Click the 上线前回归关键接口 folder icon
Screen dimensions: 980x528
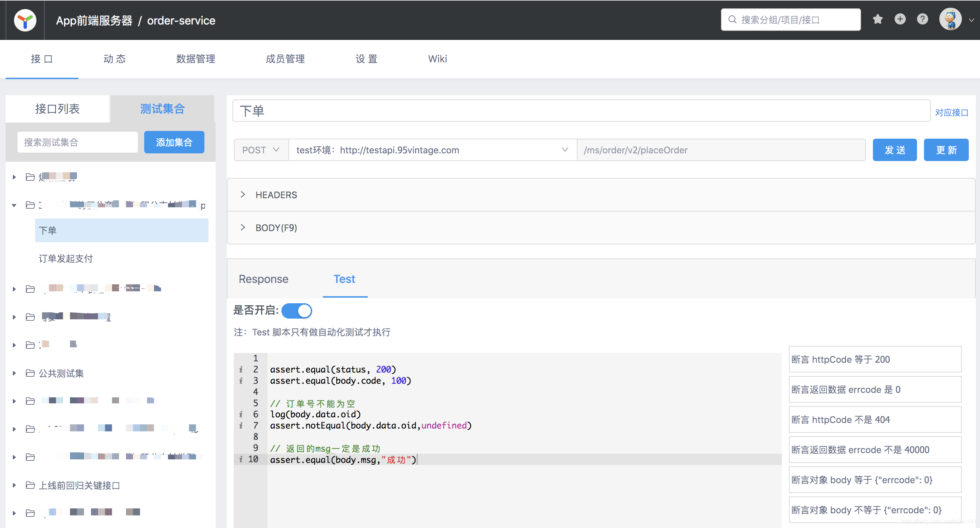point(30,485)
